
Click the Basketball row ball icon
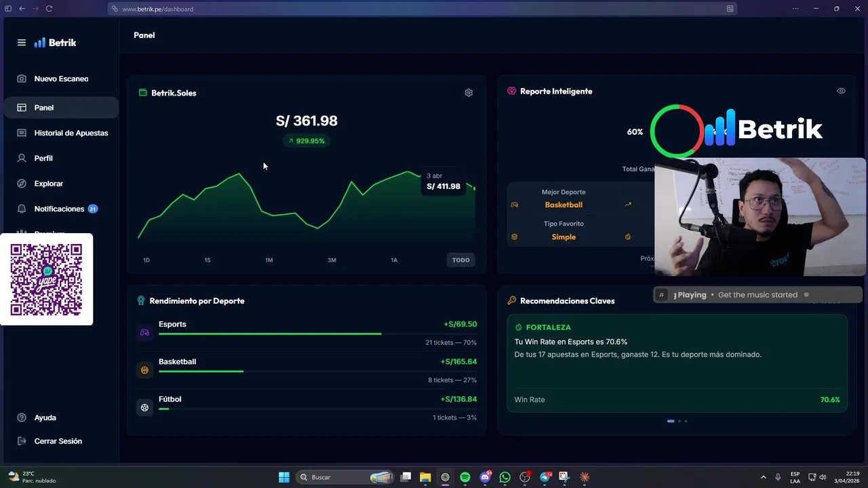[144, 371]
